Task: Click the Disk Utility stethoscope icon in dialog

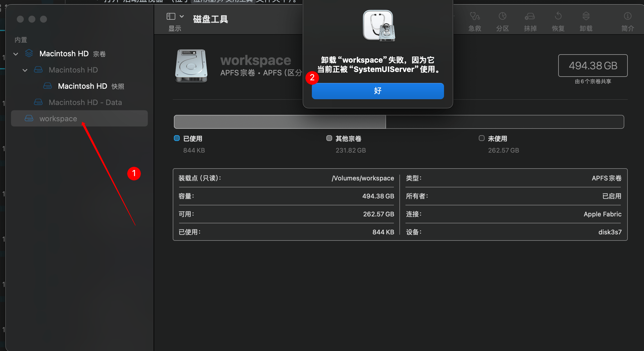Action: pos(379,26)
